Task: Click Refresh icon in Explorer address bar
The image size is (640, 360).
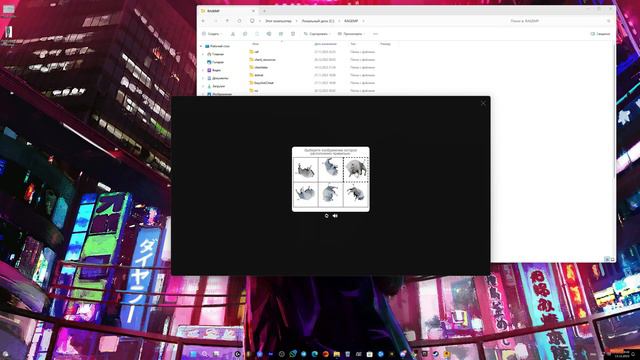Action: pyautogui.click(x=239, y=21)
